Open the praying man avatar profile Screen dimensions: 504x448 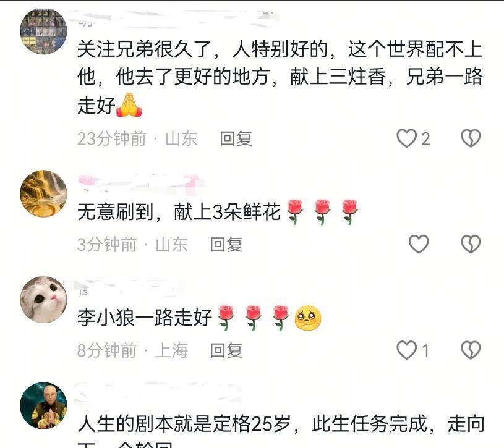43,405
